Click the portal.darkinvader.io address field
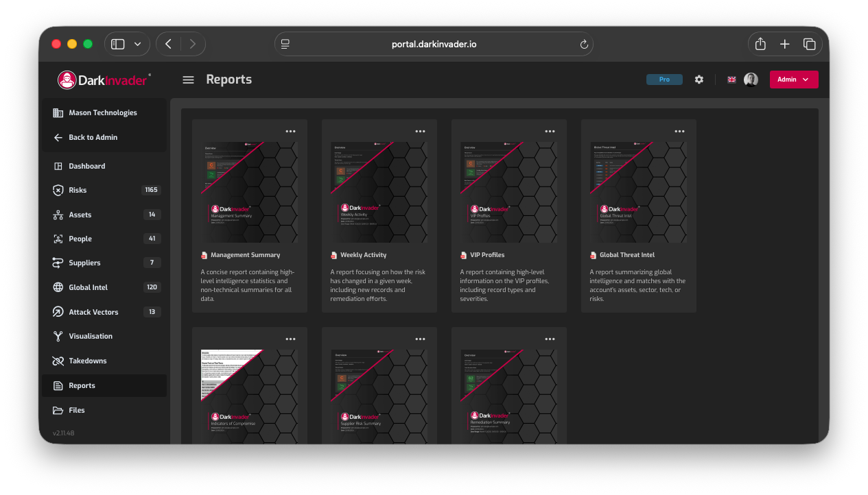Image resolution: width=868 pixels, height=495 pixels. click(x=434, y=44)
